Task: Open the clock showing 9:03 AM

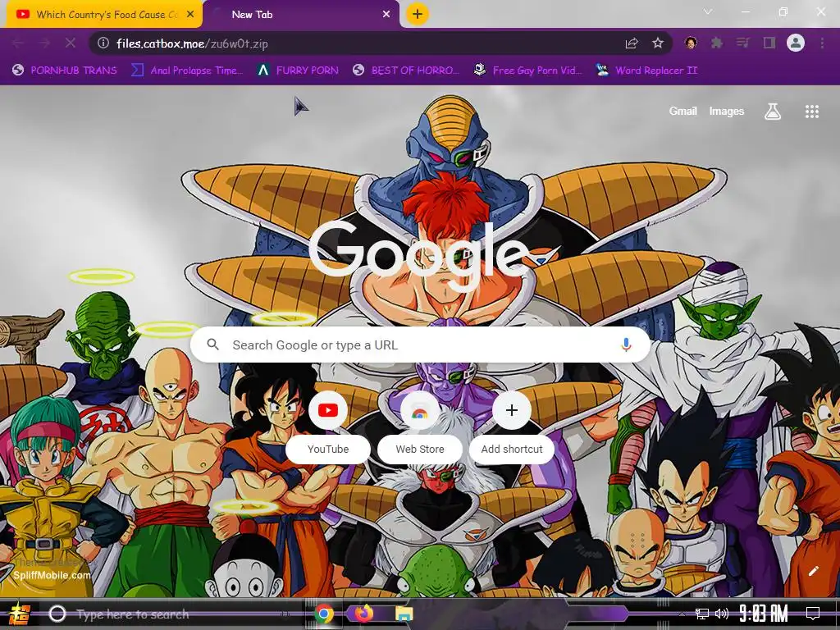Action: point(764,614)
